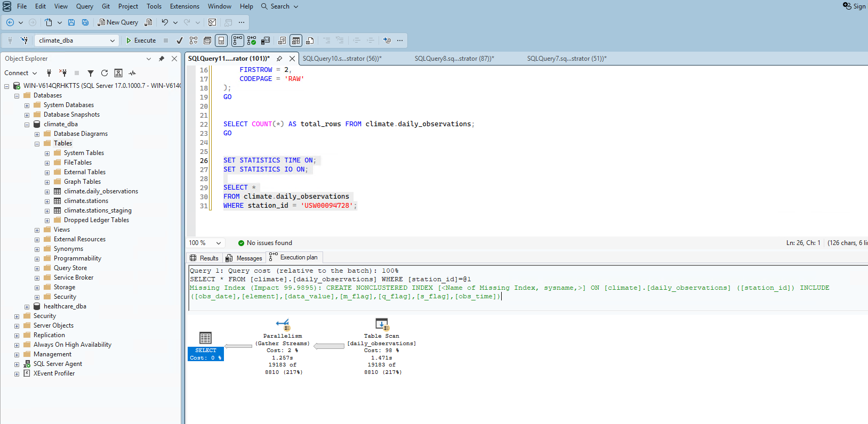Toggle Object Explorer auto-hide pin
The image size is (868, 424).
click(162, 59)
